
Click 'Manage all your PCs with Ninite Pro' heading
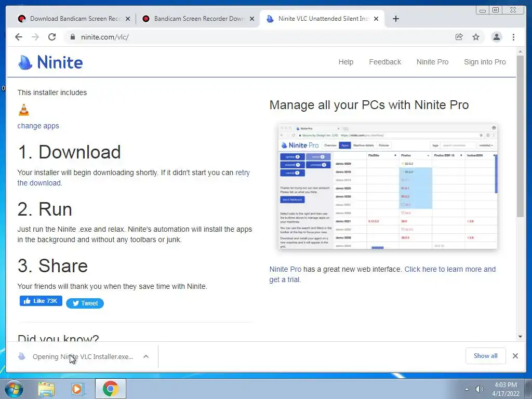(369, 105)
